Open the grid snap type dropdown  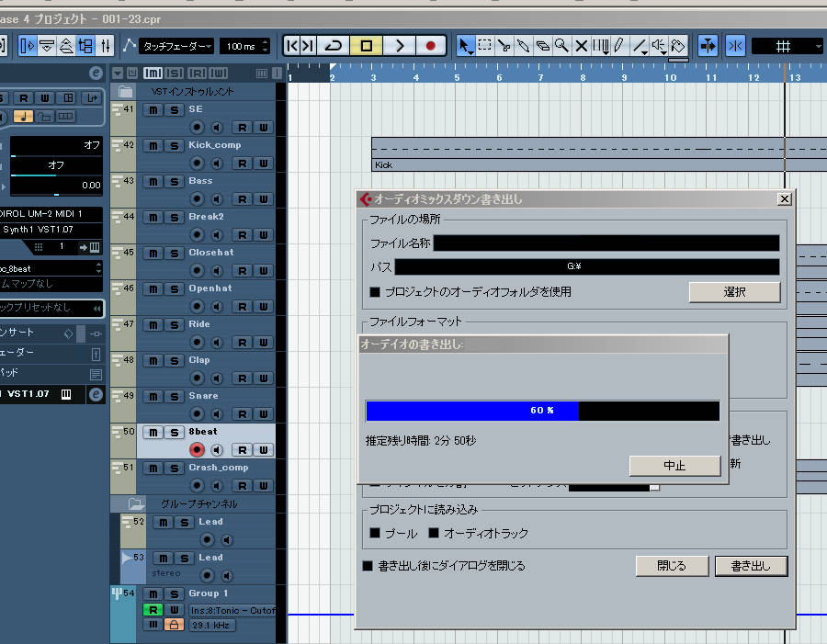click(787, 47)
